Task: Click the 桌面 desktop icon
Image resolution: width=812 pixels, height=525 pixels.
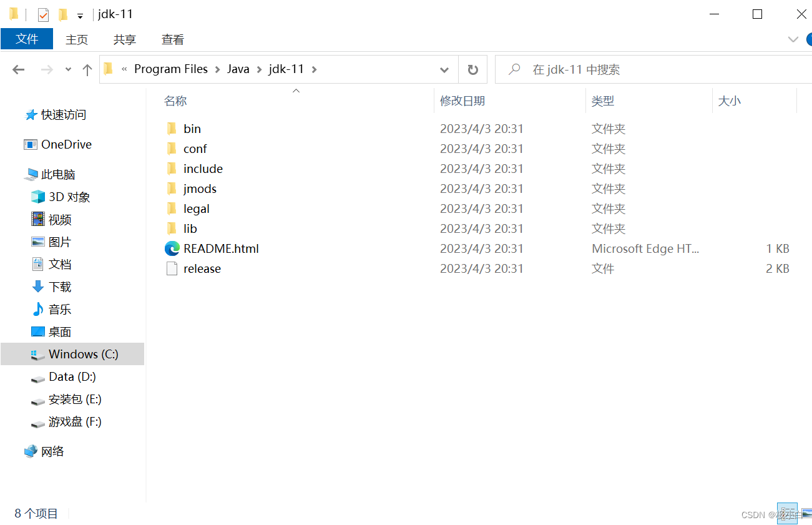Action: 38,331
